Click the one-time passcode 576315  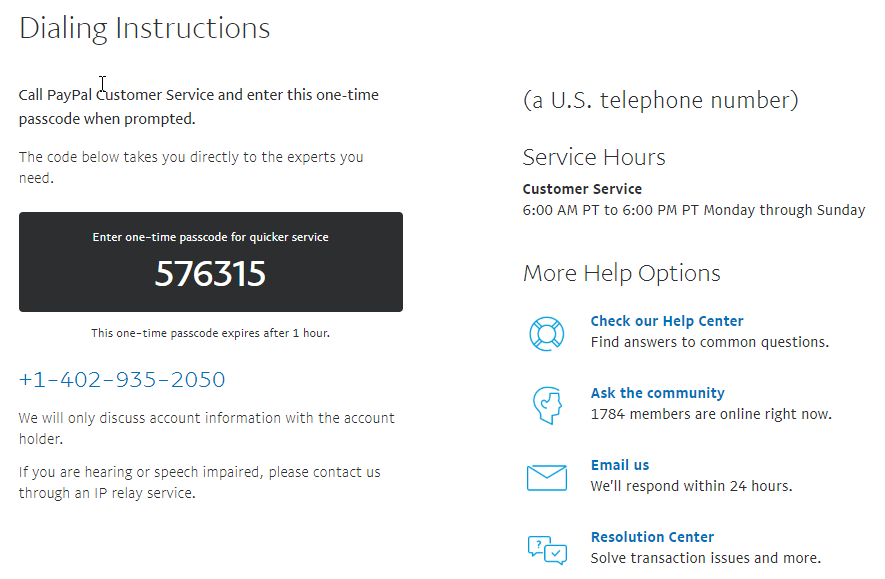coord(210,273)
